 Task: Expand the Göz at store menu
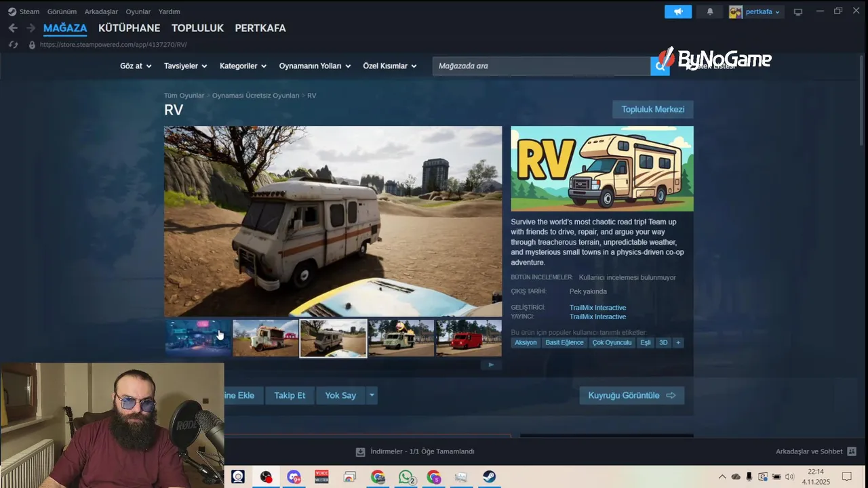tap(136, 66)
